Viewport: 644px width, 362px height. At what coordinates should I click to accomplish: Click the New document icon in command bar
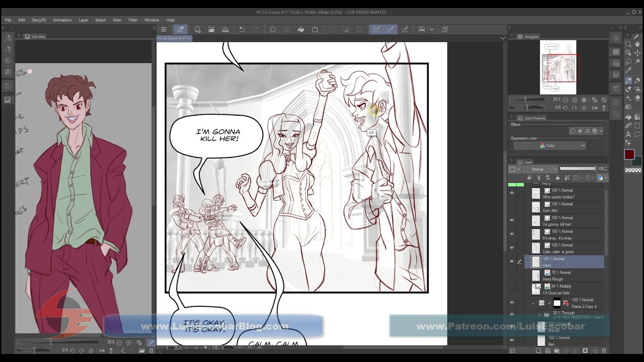click(198, 29)
